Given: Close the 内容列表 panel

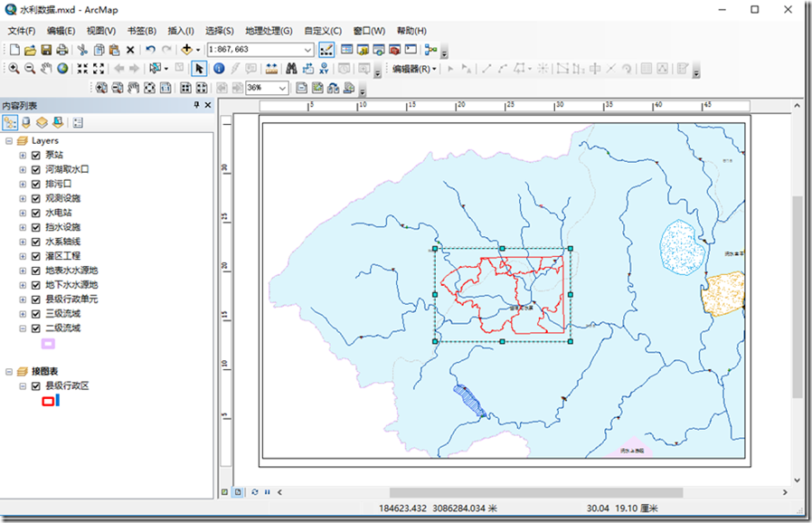Looking at the screenshot, I should pos(208,105).
